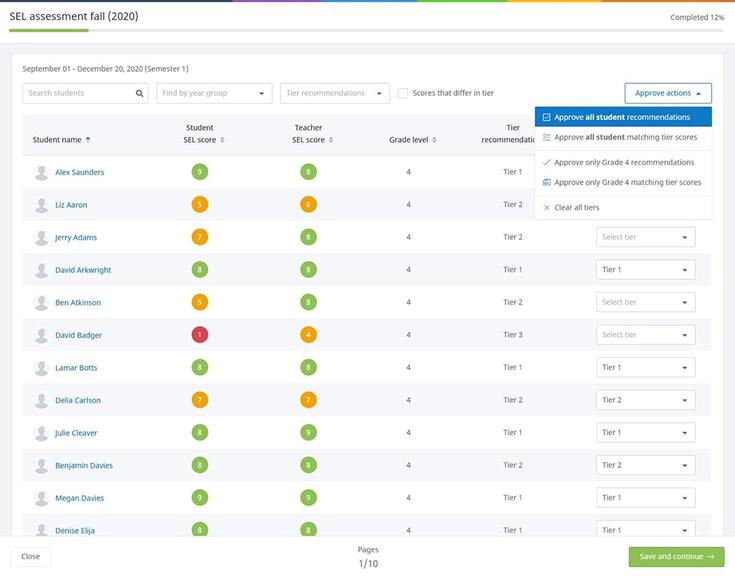Click David Badger's teacher score 4 badge

click(308, 335)
